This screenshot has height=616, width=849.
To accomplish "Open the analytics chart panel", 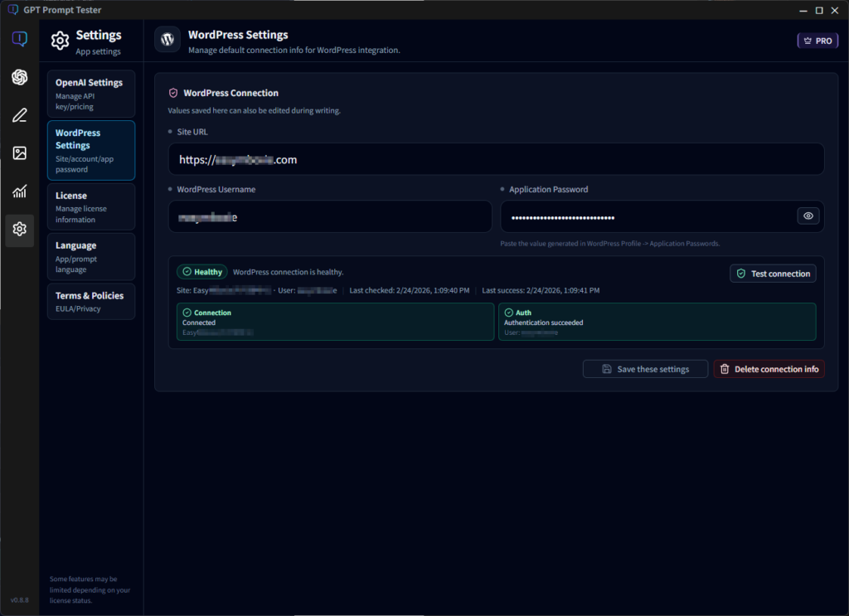I will [19, 192].
